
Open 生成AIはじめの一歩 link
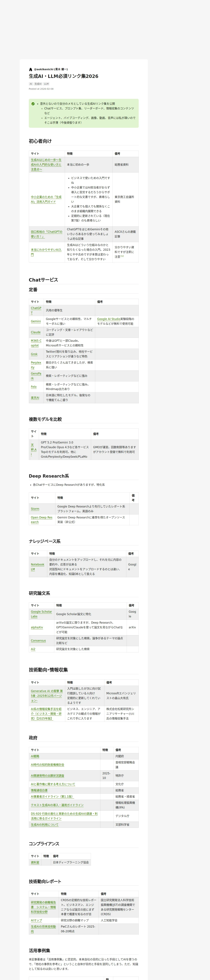tap(46, 165)
